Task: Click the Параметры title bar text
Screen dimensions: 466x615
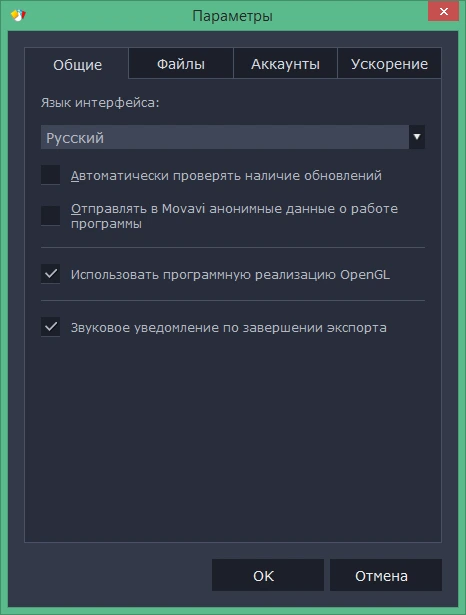Action: [x=233, y=16]
